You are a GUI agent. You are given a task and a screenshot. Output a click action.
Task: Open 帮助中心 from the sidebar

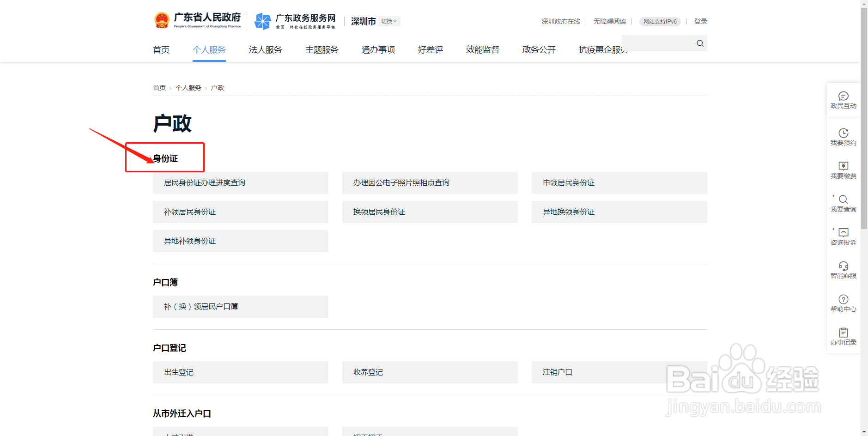coord(843,303)
